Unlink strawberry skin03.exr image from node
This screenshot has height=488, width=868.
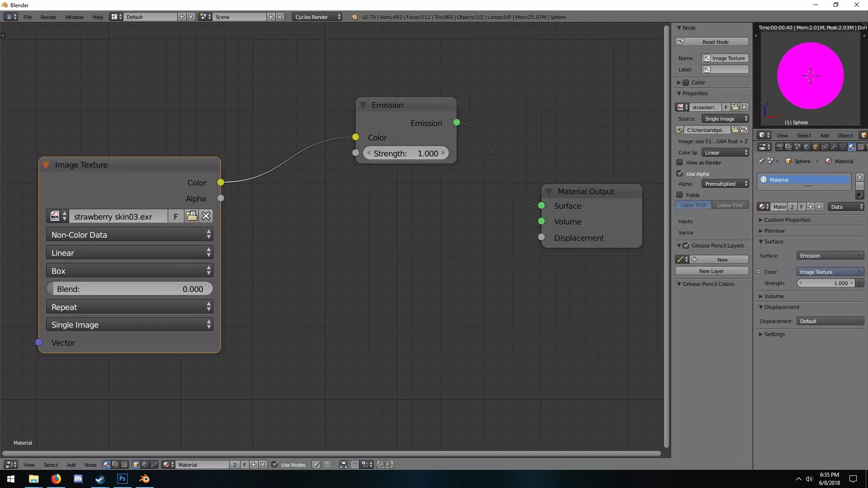[x=206, y=216]
